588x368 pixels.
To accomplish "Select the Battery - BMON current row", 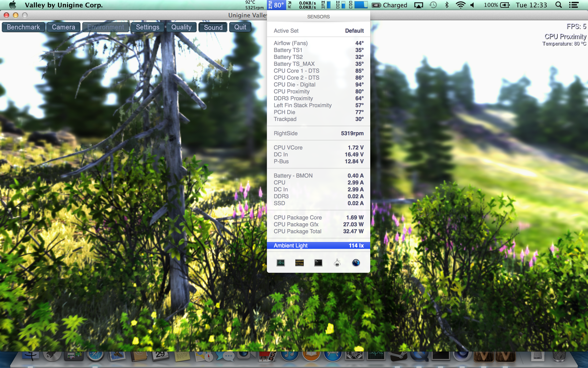I will 318,176.
